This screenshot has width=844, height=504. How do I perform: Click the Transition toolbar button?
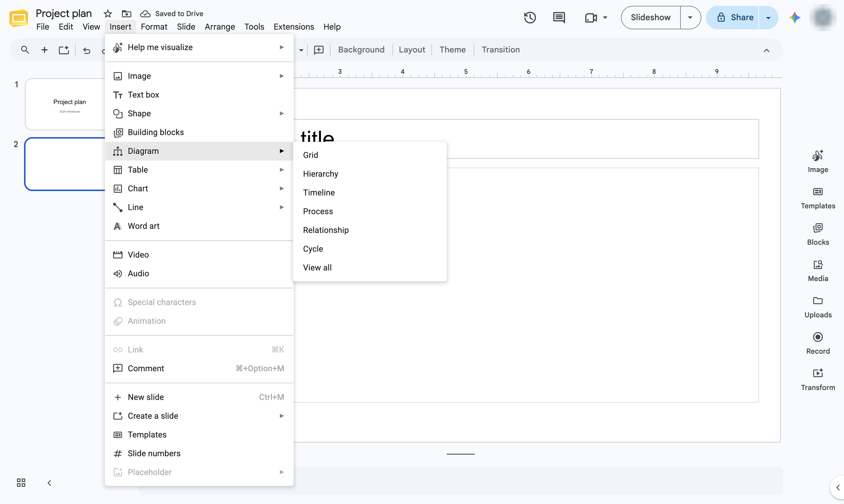pos(500,50)
